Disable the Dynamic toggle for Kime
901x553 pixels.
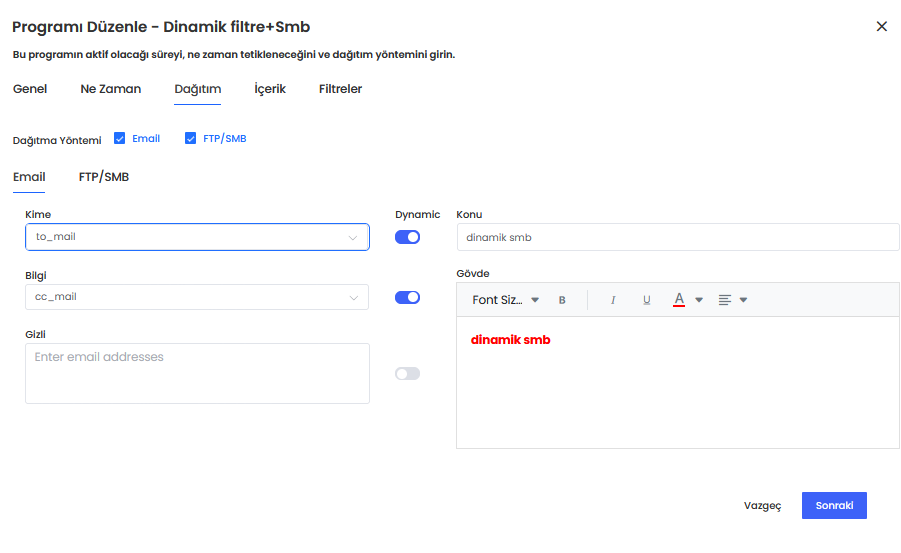[407, 237]
